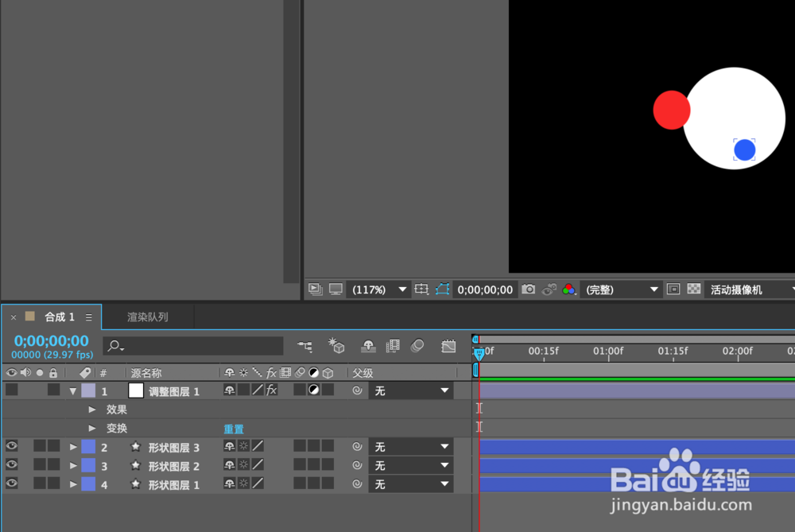Image resolution: width=795 pixels, height=532 pixels.
Task: Click the 源名称 column header
Action: [x=146, y=373]
